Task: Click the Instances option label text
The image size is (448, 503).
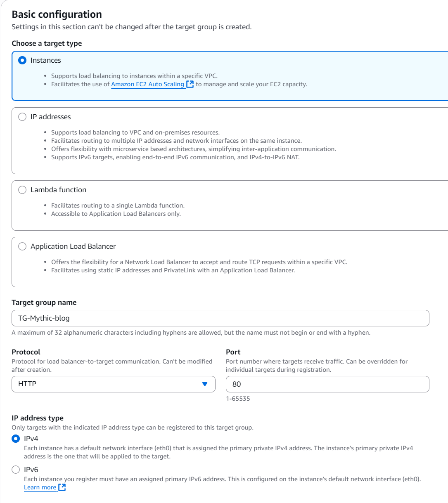Action: [x=46, y=60]
